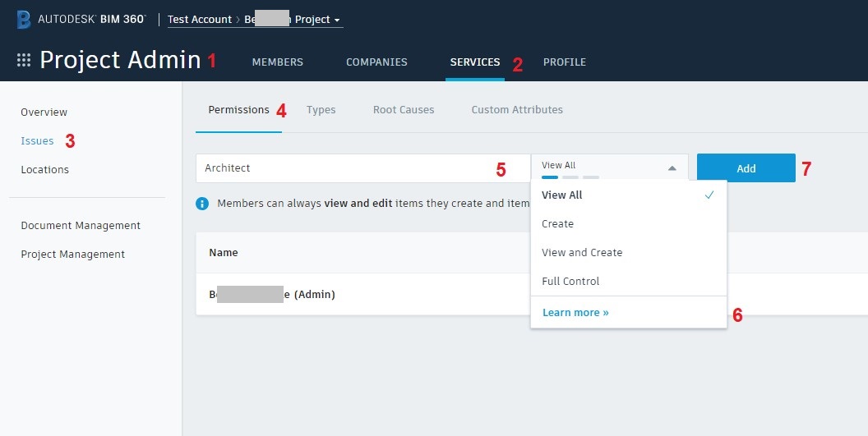Open Project Management in the sidebar
868x436 pixels.
pyautogui.click(x=72, y=254)
